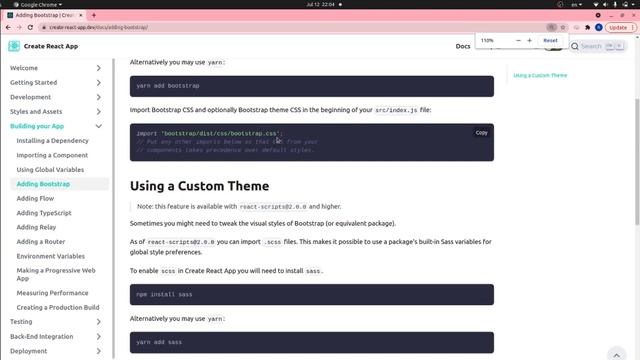Expand the Testing section chevron
This screenshot has width=640, height=360.
click(x=98, y=322)
